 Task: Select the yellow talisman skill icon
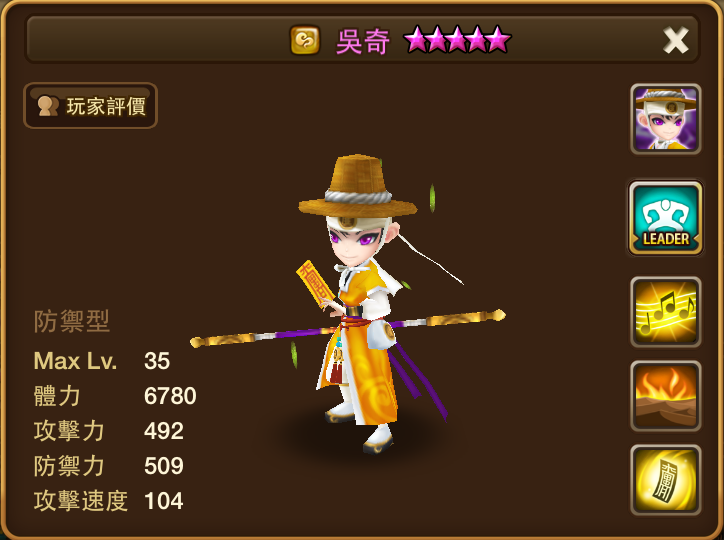pyautogui.click(x=665, y=480)
